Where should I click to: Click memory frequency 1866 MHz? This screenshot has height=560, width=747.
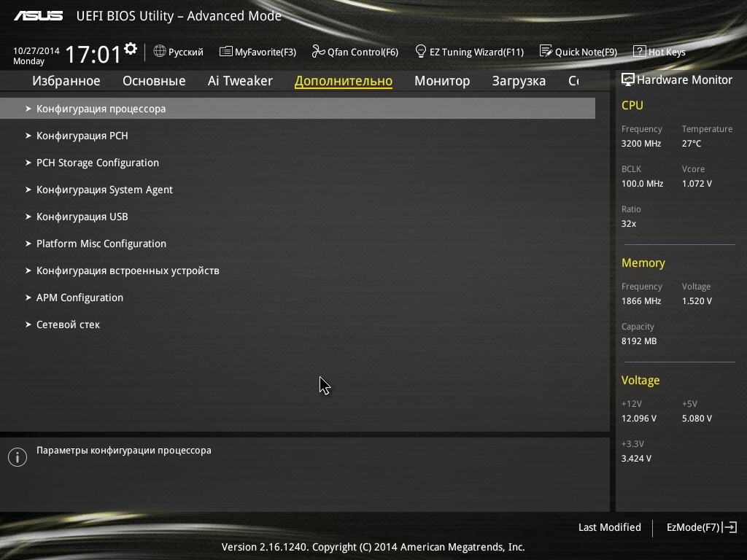click(641, 301)
